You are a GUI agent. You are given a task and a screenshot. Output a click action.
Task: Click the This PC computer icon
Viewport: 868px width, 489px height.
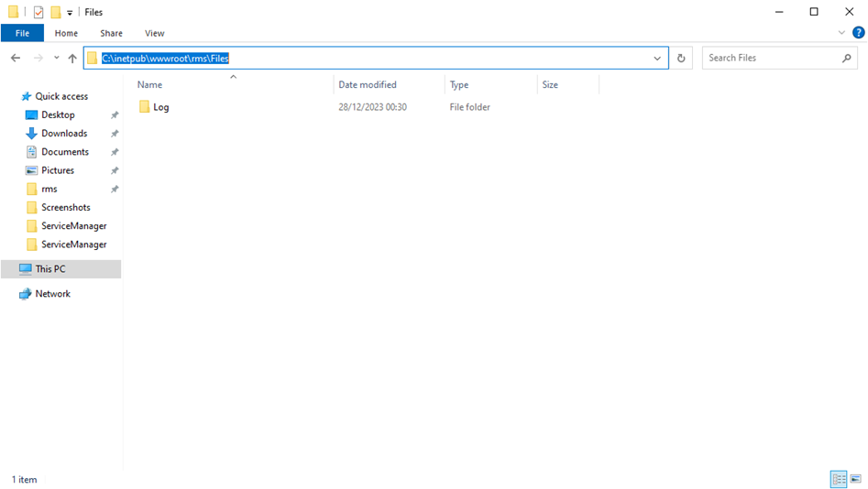tap(25, 269)
